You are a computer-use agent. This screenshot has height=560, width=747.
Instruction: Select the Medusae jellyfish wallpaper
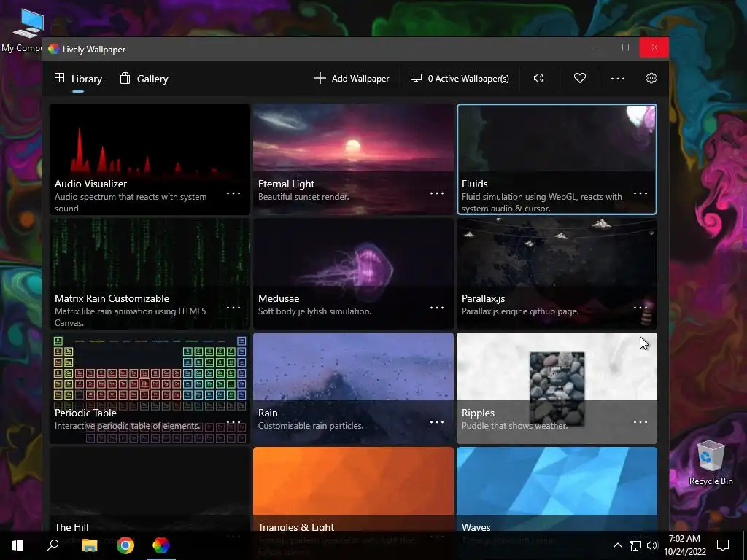pyautogui.click(x=353, y=274)
